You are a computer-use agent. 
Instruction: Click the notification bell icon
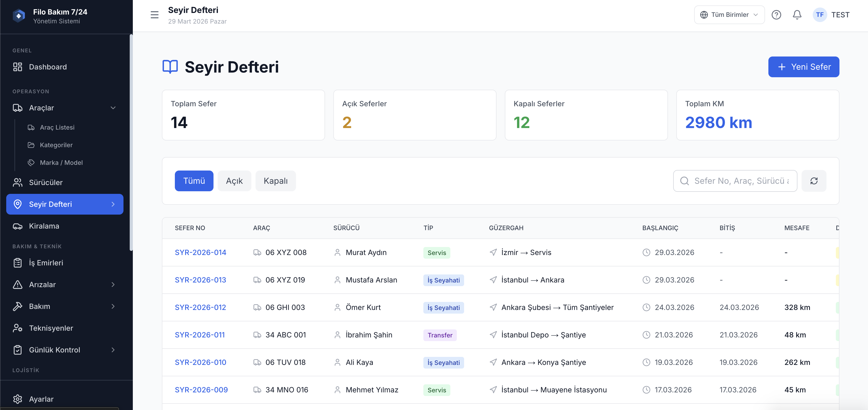point(797,15)
